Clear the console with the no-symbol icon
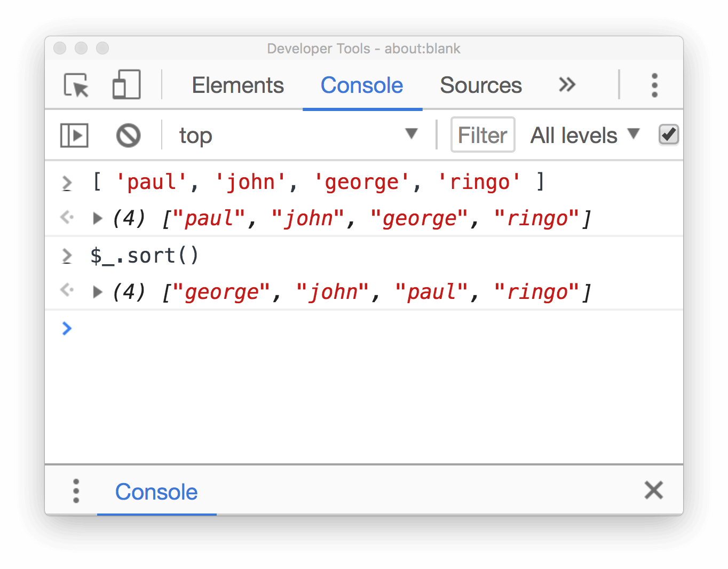 pyautogui.click(x=128, y=135)
